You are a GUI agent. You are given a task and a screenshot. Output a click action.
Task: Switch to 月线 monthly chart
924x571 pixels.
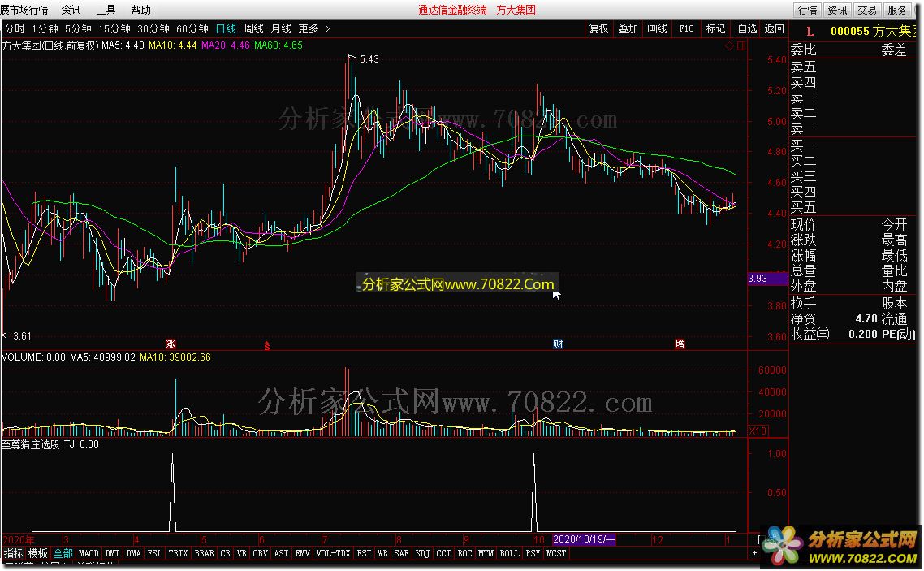(281, 28)
